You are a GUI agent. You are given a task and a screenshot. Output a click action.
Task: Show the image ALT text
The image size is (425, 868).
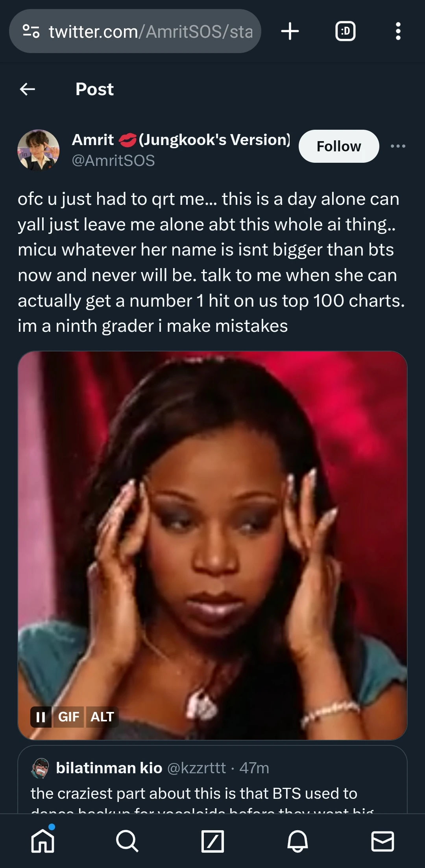coord(102,717)
